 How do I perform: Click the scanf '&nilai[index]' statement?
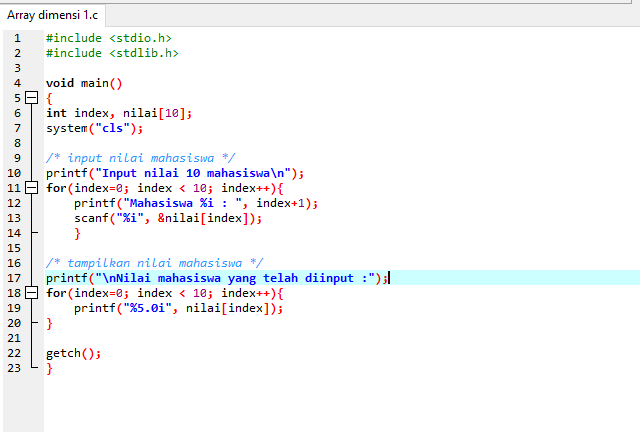coord(168,218)
